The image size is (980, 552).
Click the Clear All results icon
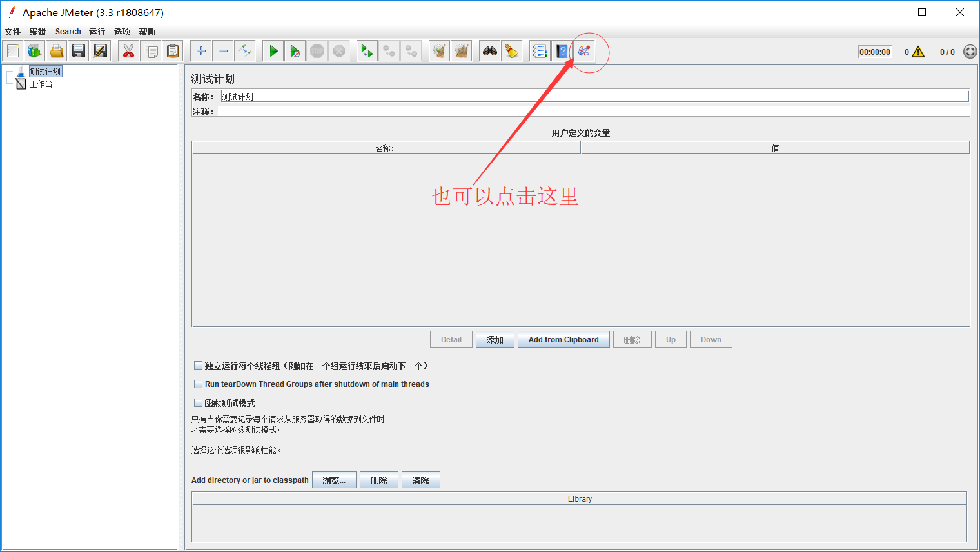[462, 51]
